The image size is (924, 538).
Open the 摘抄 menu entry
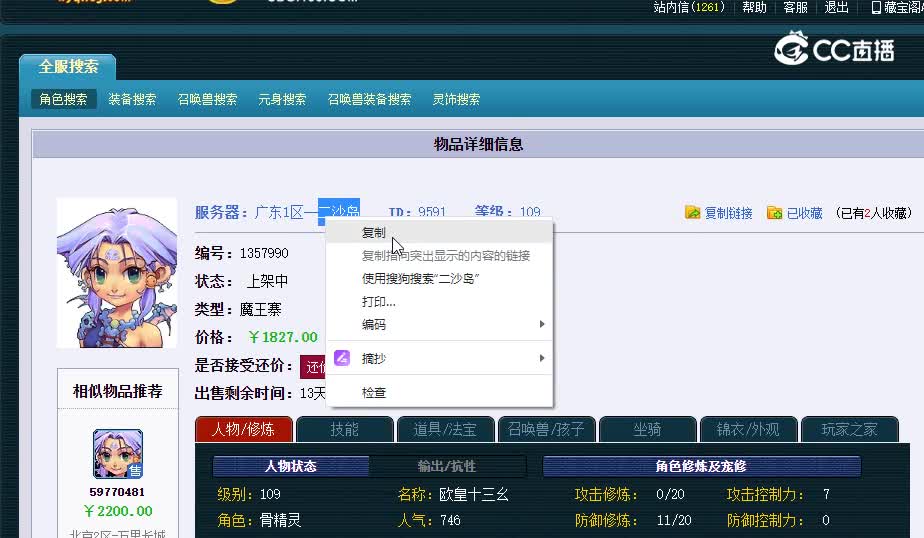[440, 358]
